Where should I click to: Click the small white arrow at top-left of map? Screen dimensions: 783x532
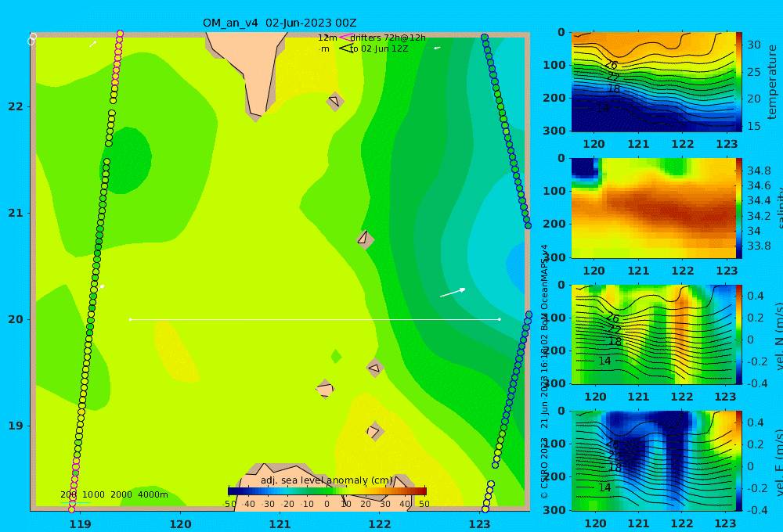(x=92, y=45)
